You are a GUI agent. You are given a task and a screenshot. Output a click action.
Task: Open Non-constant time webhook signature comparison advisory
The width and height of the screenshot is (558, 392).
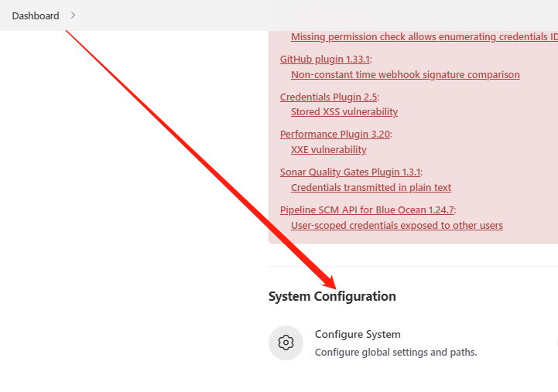coord(405,75)
